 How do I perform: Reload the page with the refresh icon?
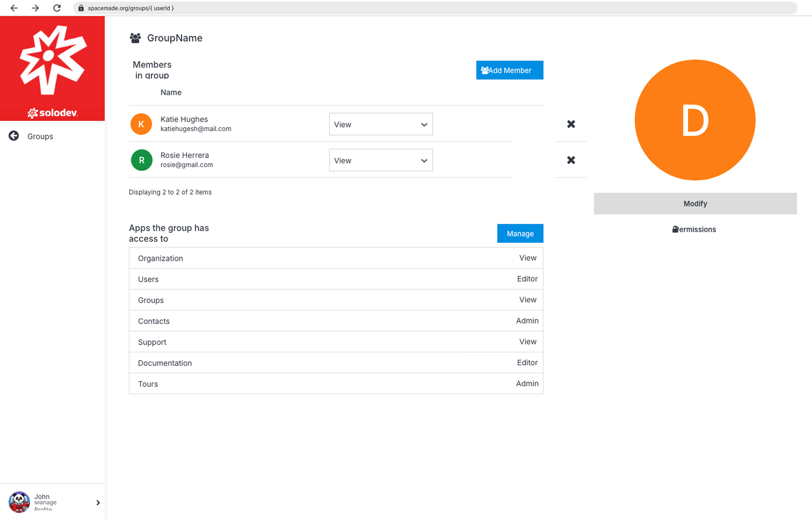(x=57, y=8)
